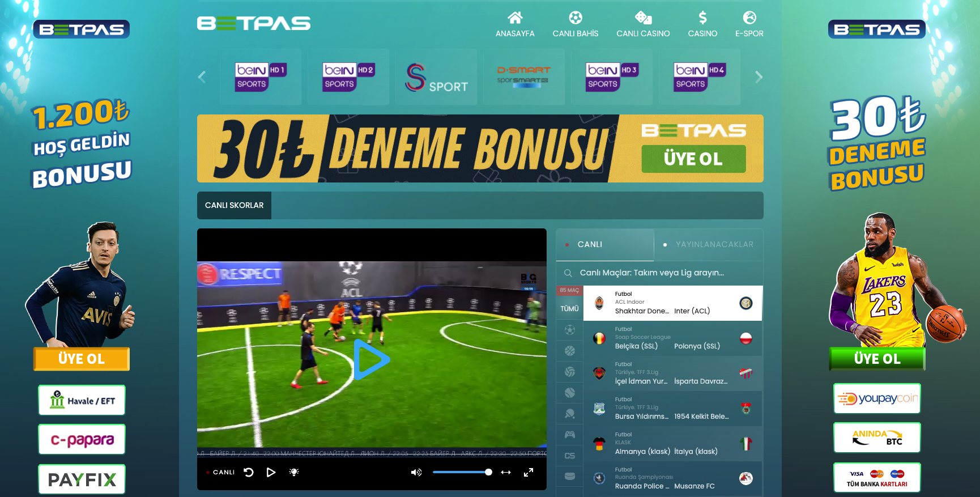The image size is (980, 497).
Task: Filter matches by table tennis icon
Action: (570, 414)
